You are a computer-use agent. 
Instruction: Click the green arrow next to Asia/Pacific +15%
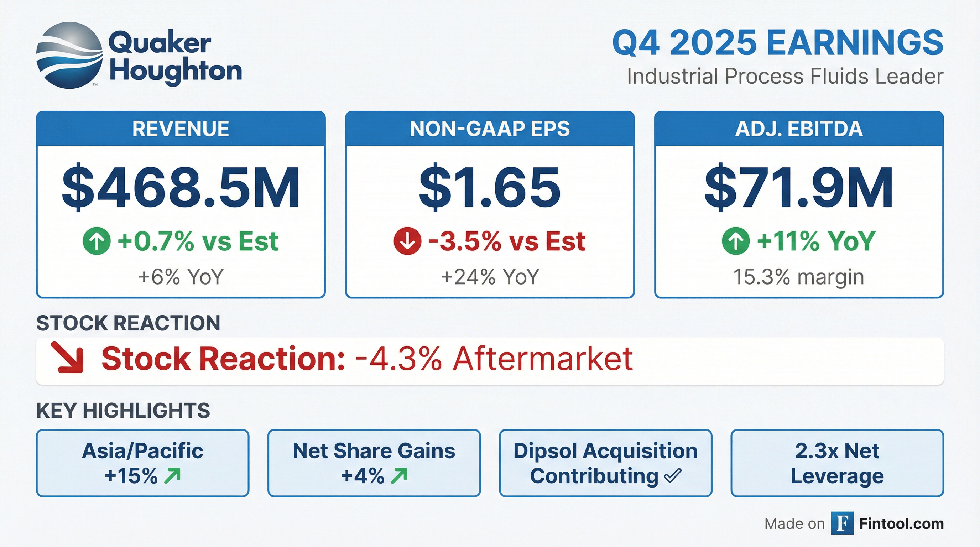coord(172,476)
